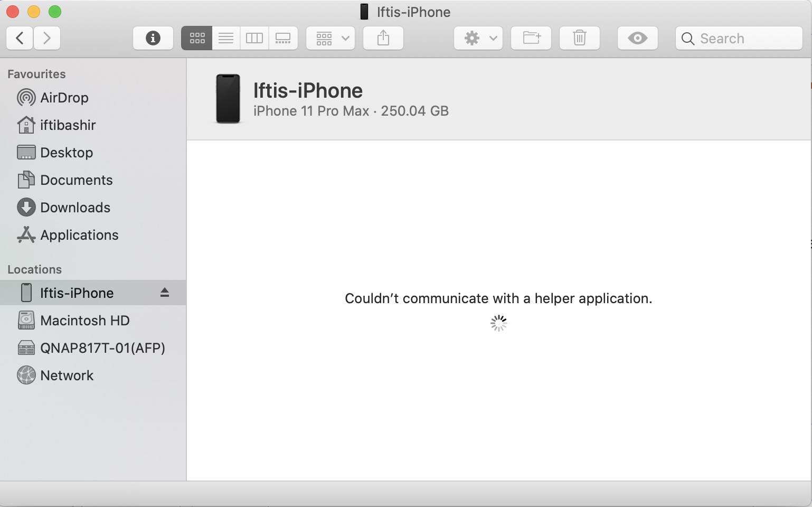Open Applications from Favourites
Viewport: 812px width, 507px height.
pyautogui.click(x=79, y=235)
